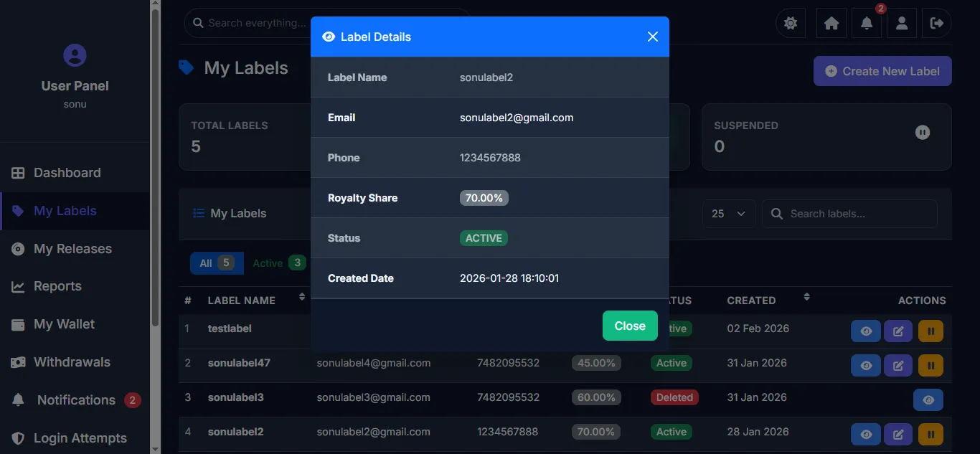Click the Create New Label button
Screen dimensions: 980x454
(x=882, y=71)
